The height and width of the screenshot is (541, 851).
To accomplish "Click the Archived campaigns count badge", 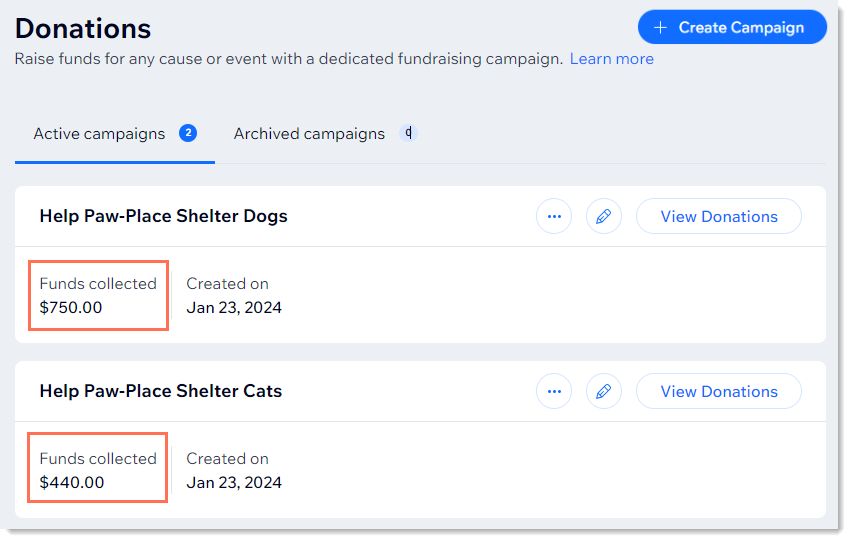I will tap(407, 133).
